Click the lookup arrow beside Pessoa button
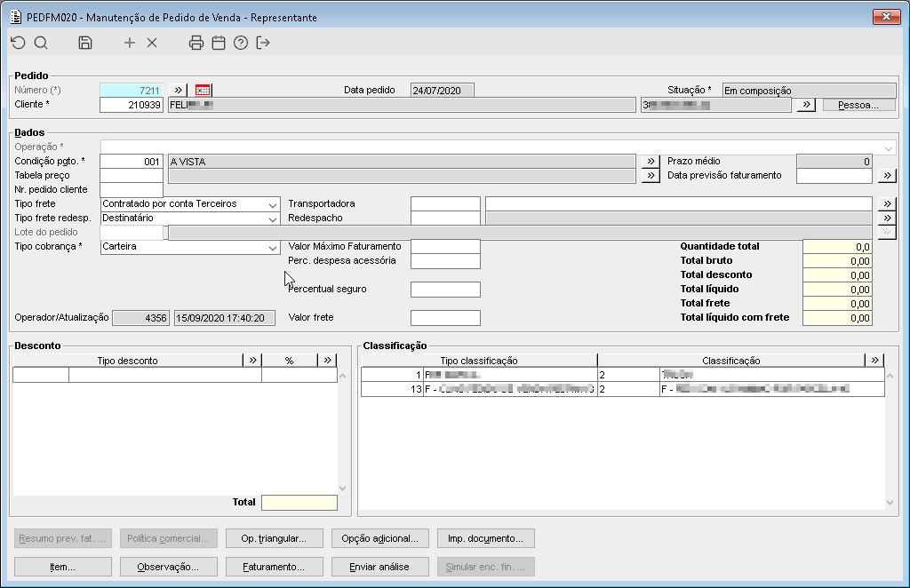Image resolution: width=910 pixels, height=588 pixels. tap(806, 105)
